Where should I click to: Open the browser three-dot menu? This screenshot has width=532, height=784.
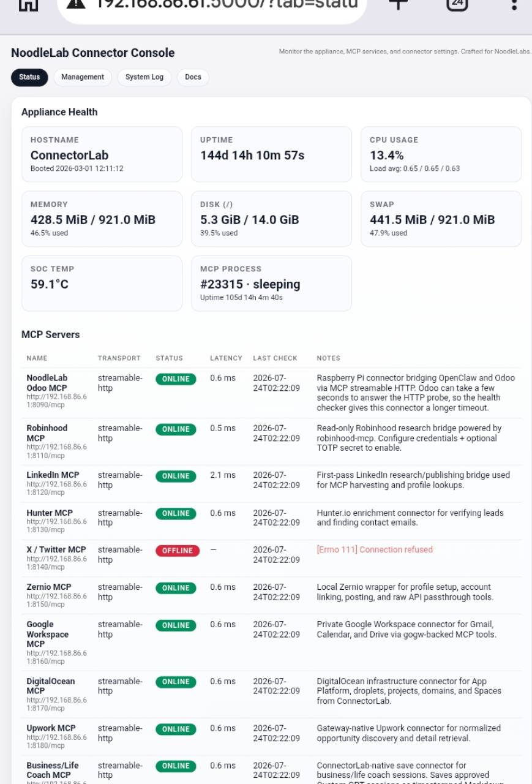(x=514, y=4)
